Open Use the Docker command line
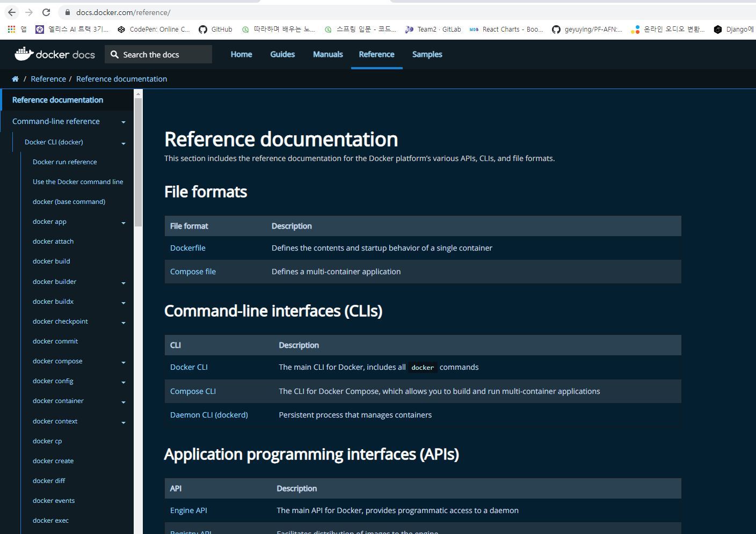This screenshot has height=534, width=756. click(x=78, y=182)
